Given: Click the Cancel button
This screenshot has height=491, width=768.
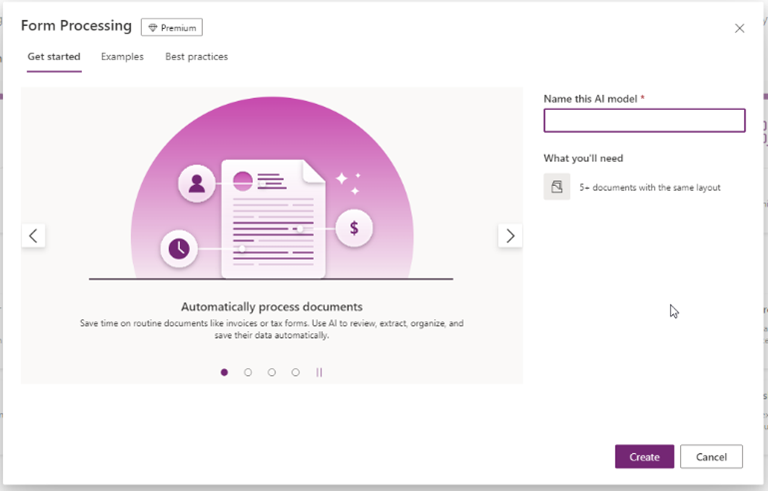Looking at the screenshot, I should (x=711, y=457).
